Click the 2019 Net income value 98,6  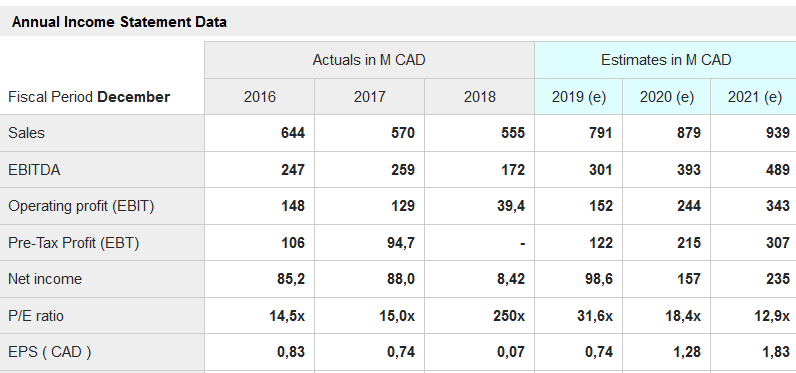[597, 279]
